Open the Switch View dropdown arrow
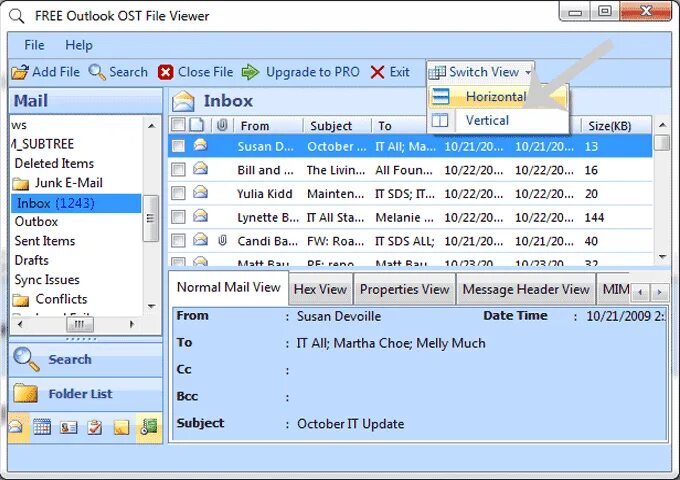680x480 pixels. click(528, 72)
